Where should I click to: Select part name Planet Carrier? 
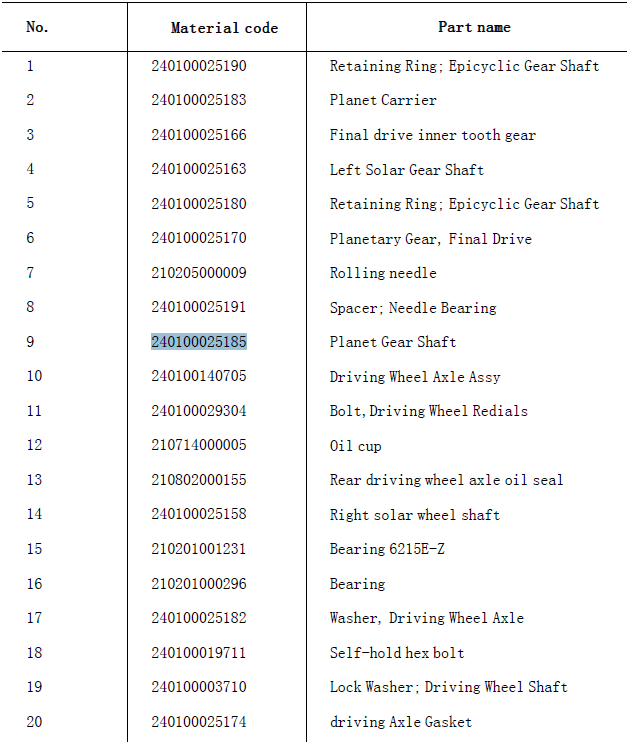[x=383, y=100]
